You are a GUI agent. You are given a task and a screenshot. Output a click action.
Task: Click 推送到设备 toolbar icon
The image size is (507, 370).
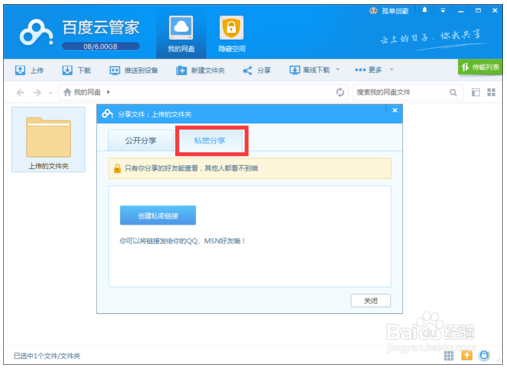pos(115,70)
